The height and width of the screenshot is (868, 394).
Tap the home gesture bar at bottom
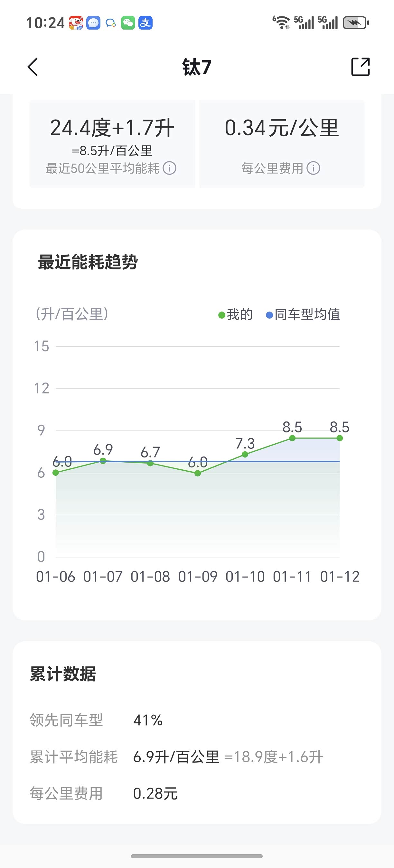197,856
